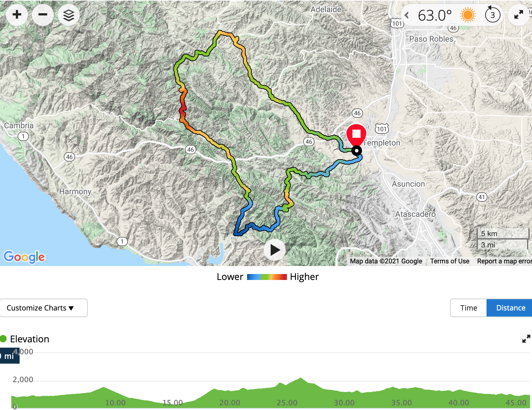Click the Google logo on map
The width and height of the screenshot is (532, 410).
[24, 257]
